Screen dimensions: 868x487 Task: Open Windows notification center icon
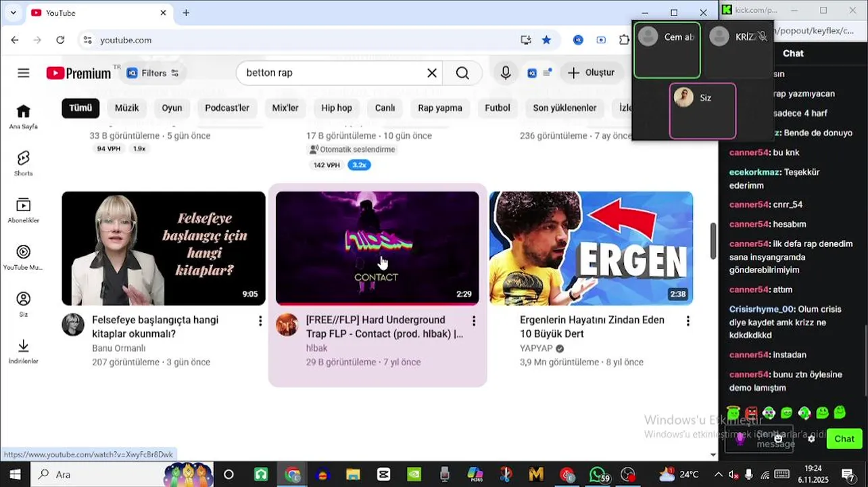click(x=848, y=475)
